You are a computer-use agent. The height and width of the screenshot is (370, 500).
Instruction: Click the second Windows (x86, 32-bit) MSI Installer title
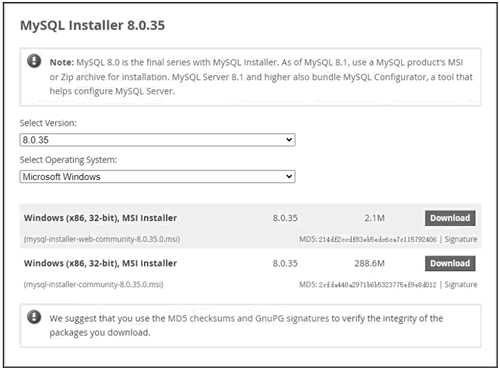click(x=100, y=263)
